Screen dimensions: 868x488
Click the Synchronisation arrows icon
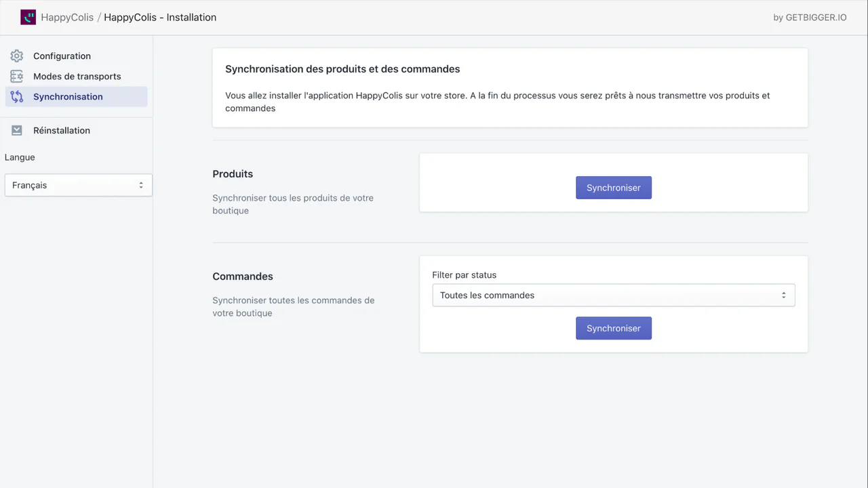click(17, 97)
